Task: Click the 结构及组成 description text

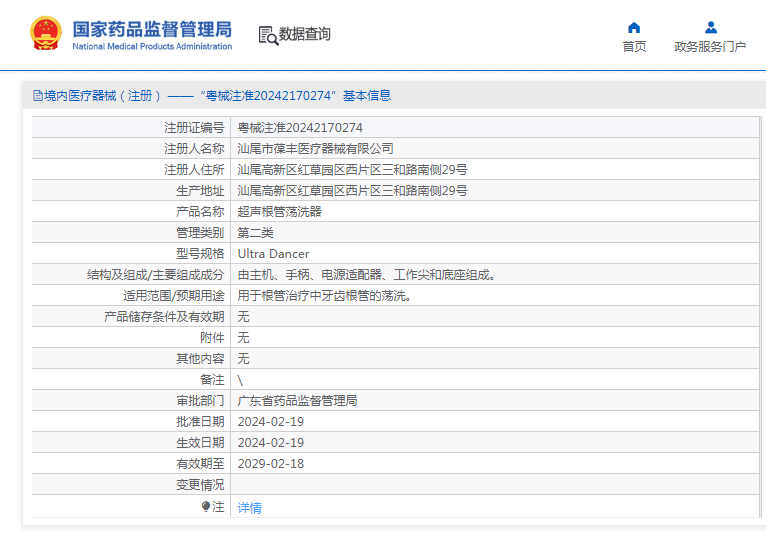Action: tap(366, 275)
